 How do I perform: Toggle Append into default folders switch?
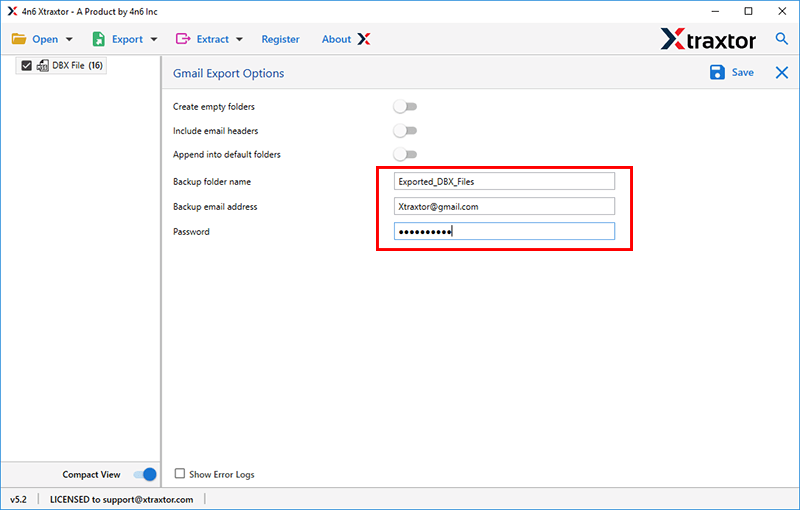(x=405, y=154)
